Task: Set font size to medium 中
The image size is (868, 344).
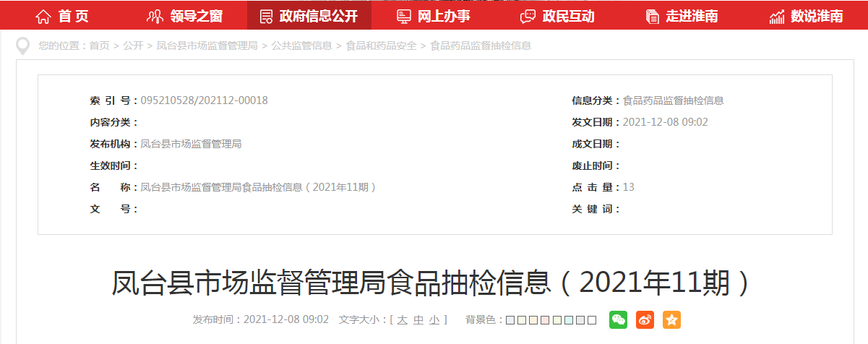Action: tap(418, 319)
